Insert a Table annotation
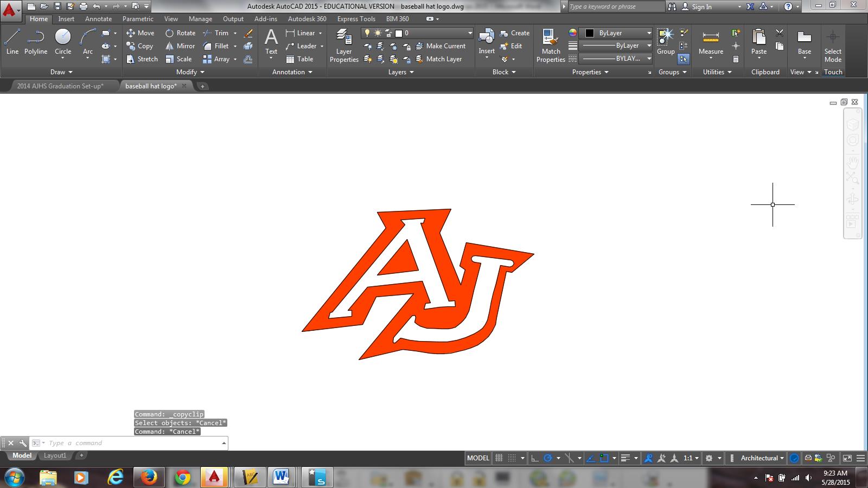Image resolution: width=868 pixels, height=488 pixels. tap(299, 59)
